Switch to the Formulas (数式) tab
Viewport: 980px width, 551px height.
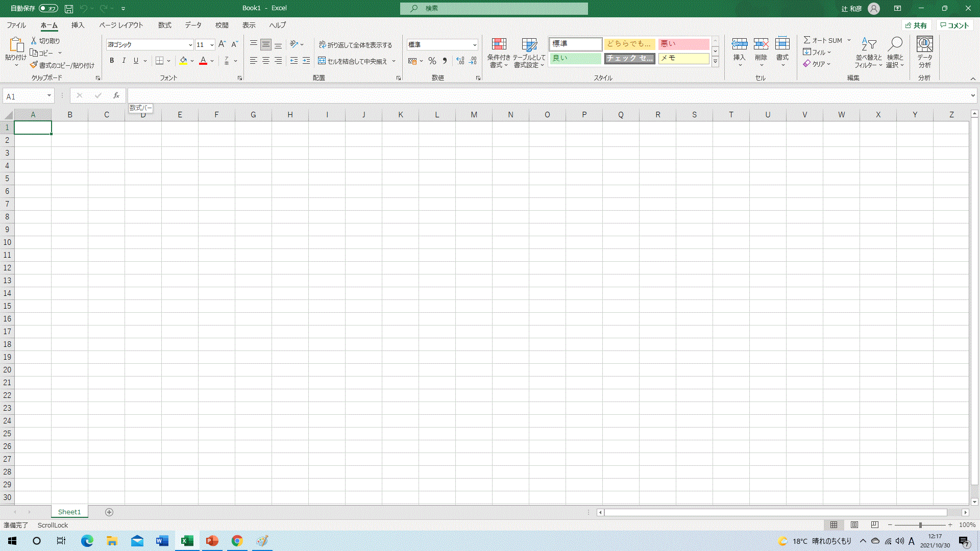pos(164,25)
